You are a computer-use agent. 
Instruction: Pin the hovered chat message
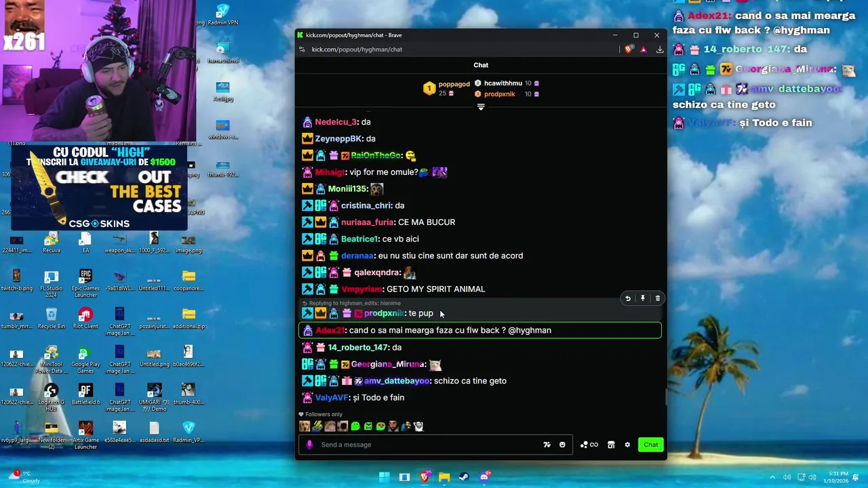point(643,298)
